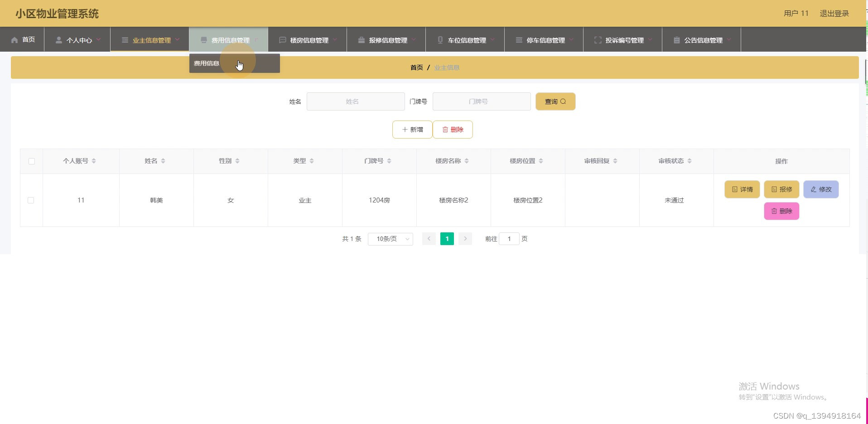Sort by 审核状态 column arrows
Screen dimensions: 868x424
point(690,161)
